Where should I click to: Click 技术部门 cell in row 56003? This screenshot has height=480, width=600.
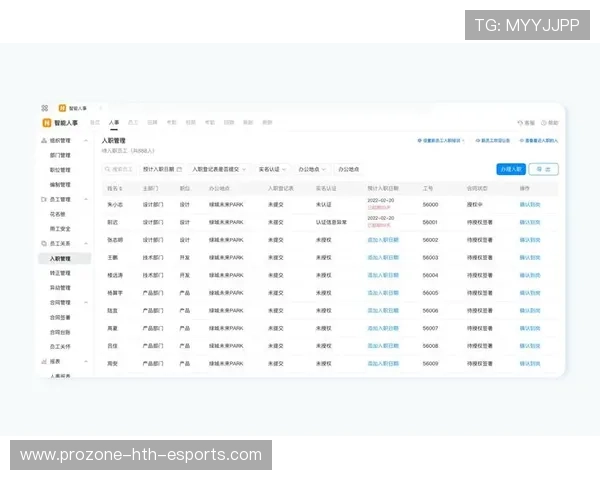[153, 258]
